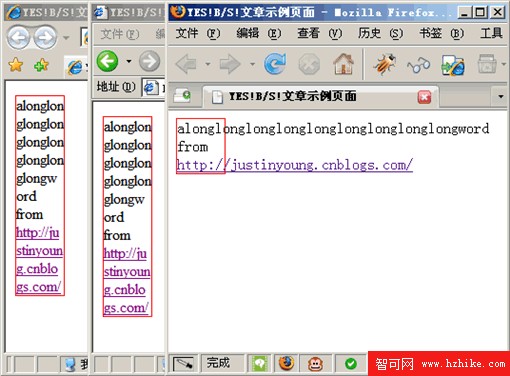The image size is (510, 376).
Task: Click the eyeglasses toolbar icon
Action: click(419, 64)
